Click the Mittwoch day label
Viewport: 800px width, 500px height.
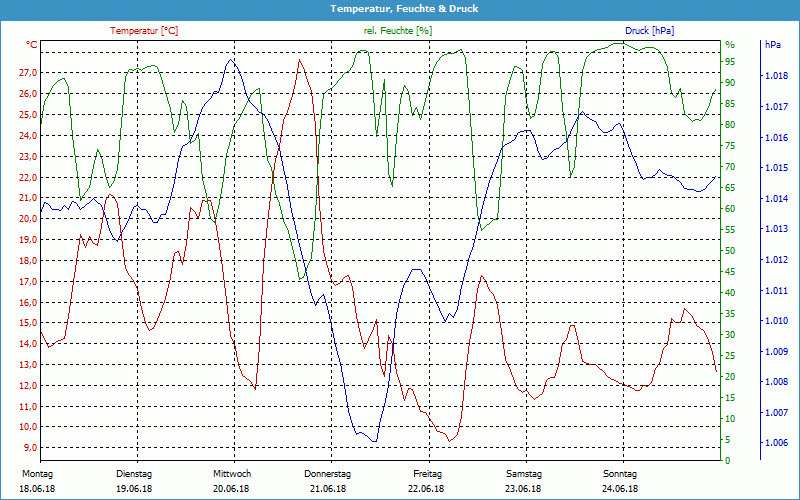(x=232, y=473)
